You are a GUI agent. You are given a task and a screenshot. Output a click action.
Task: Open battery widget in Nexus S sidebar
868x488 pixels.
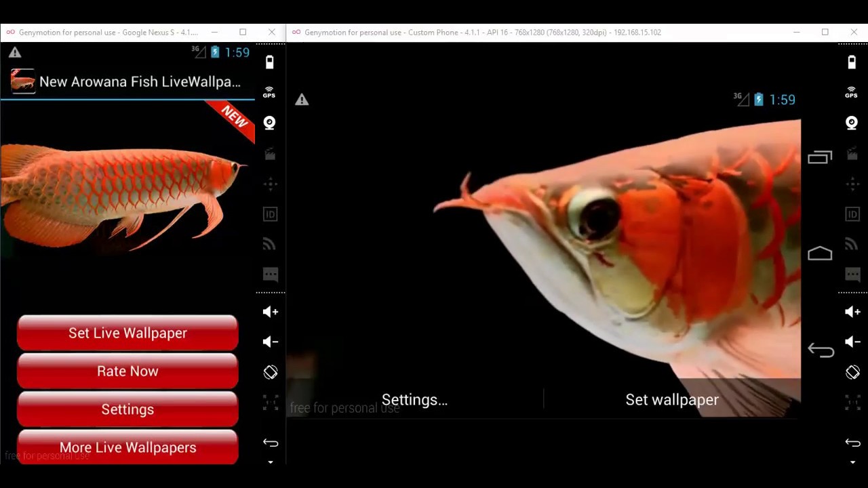pyautogui.click(x=270, y=62)
